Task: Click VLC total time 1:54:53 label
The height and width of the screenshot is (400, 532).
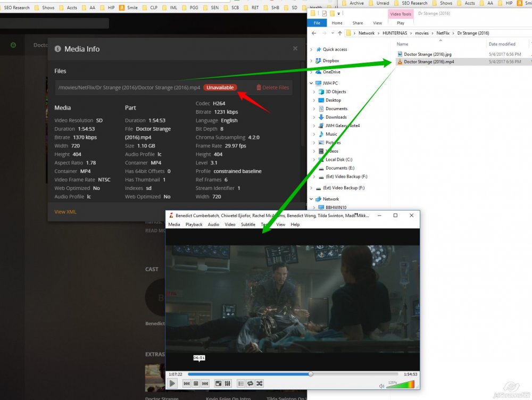Action: (411, 374)
